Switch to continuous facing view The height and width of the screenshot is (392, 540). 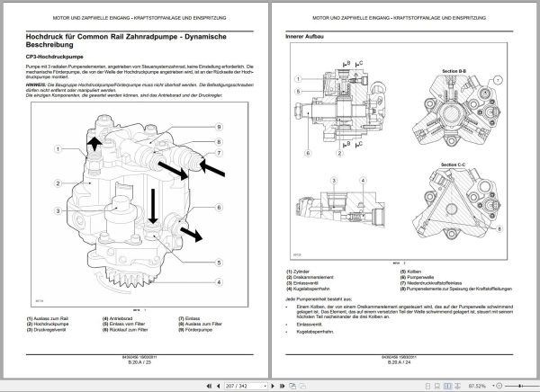pos(458,386)
